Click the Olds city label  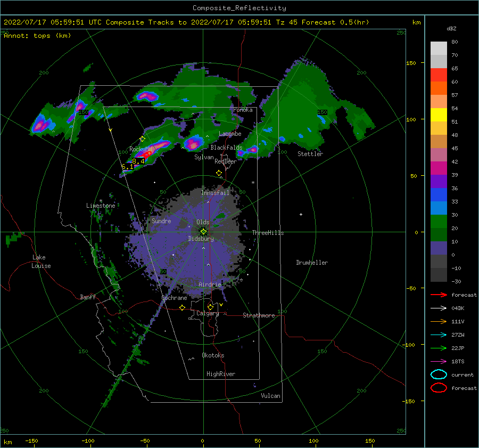[203, 222]
